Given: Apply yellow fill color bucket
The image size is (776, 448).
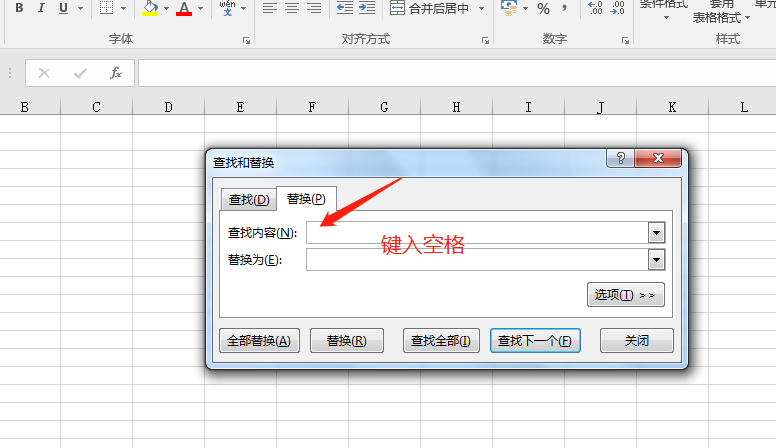Looking at the screenshot, I should tap(150, 8).
